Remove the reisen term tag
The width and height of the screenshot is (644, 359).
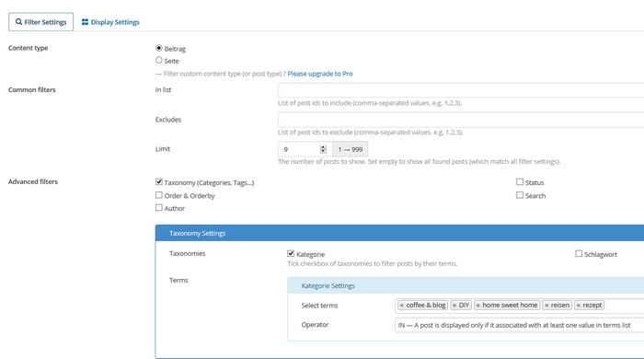pyautogui.click(x=546, y=306)
